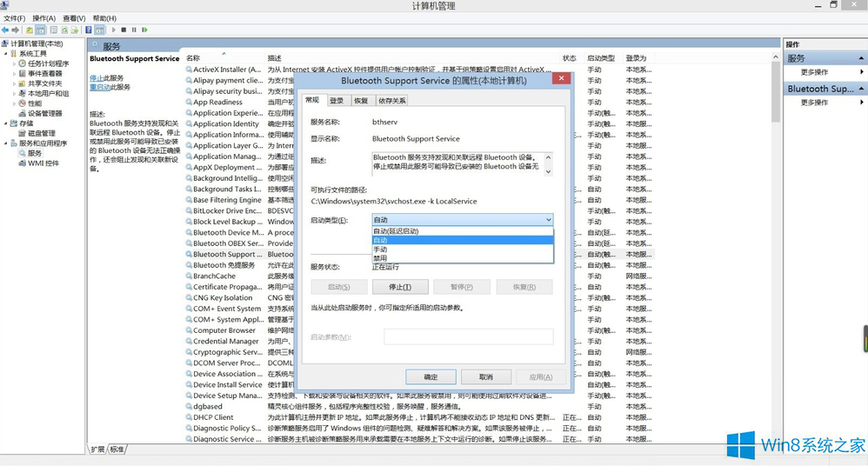Collapse the 存储 tree node
The height and width of the screenshot is (466, 868).
[x=6, y=123]
